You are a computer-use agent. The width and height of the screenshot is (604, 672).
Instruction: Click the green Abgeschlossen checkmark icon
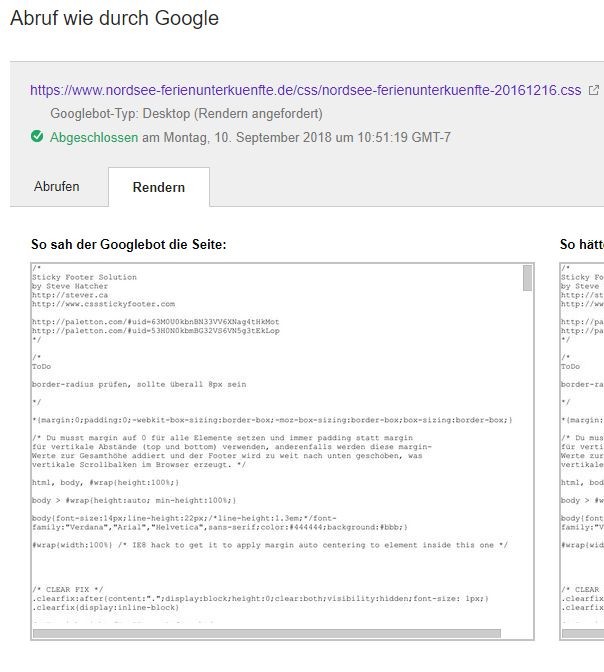[37, 137]
